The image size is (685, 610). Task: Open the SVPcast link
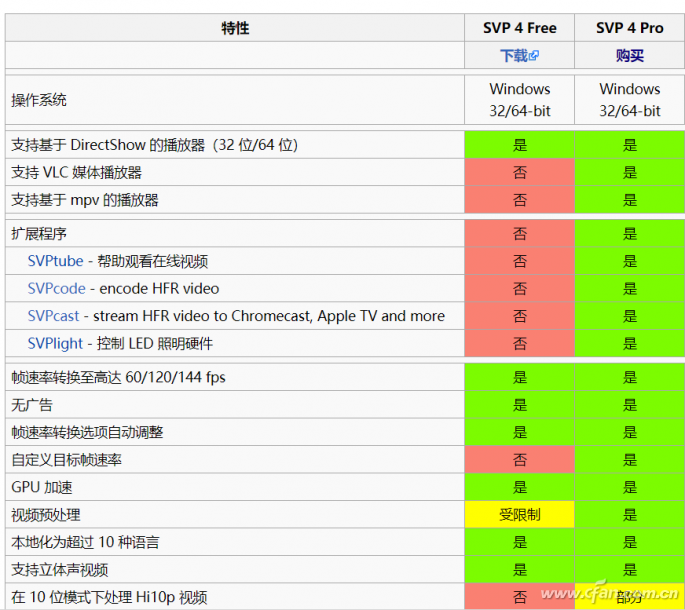coord(53,316)
